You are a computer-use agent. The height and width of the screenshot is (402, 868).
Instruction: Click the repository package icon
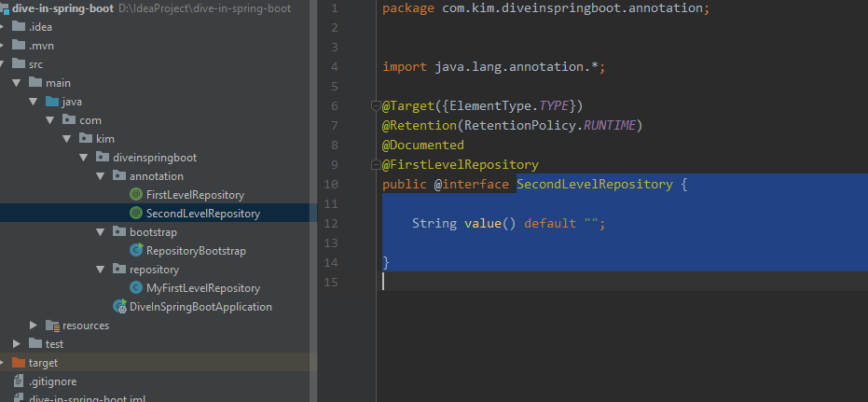tap(119, 270)
